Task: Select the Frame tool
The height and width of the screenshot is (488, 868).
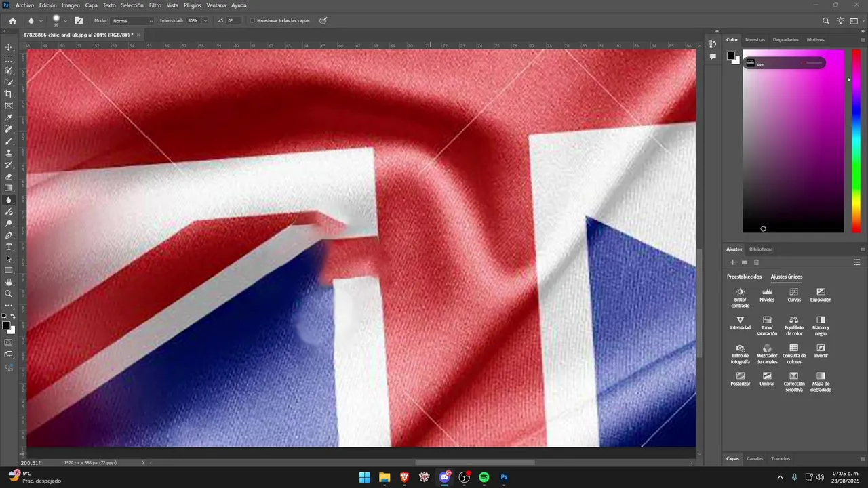Action: point(9,106)
